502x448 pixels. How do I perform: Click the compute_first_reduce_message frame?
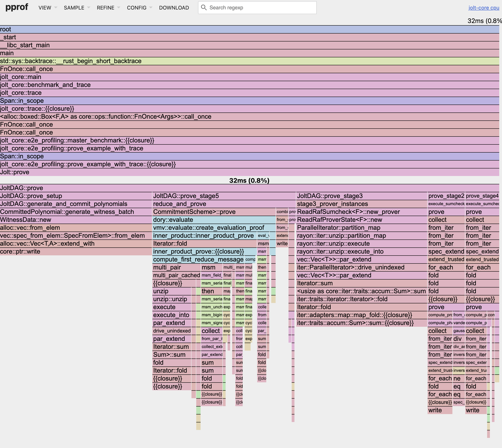tap(197, 259)
